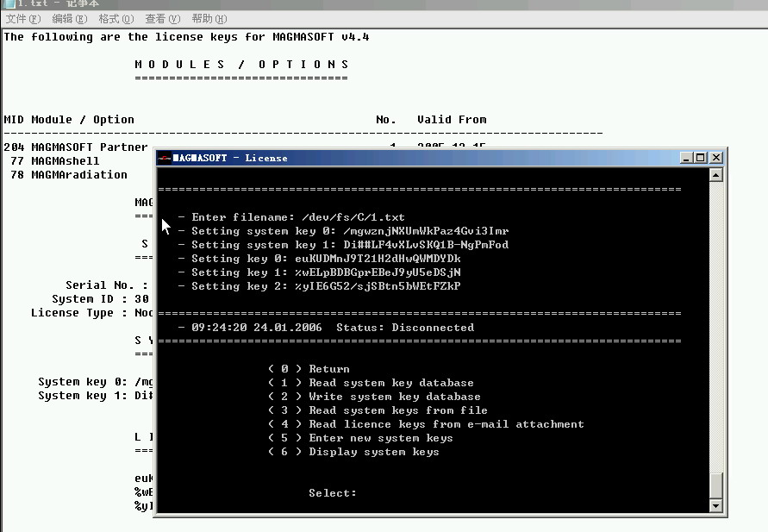Screen dimensions: 768x532
Task: Click the console scrollbar up arrow
Action: point(716,175)
